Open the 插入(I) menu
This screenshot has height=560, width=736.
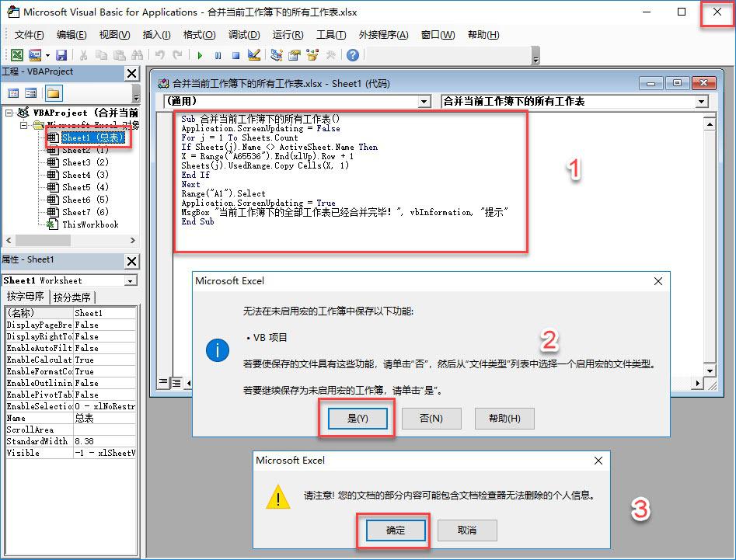[x=156, y=35]
